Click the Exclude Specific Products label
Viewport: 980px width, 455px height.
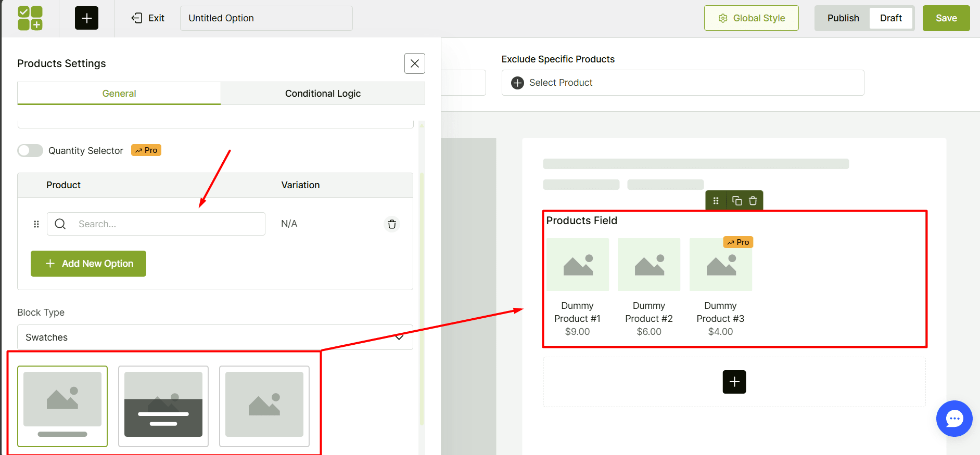[x=558, y=59]
